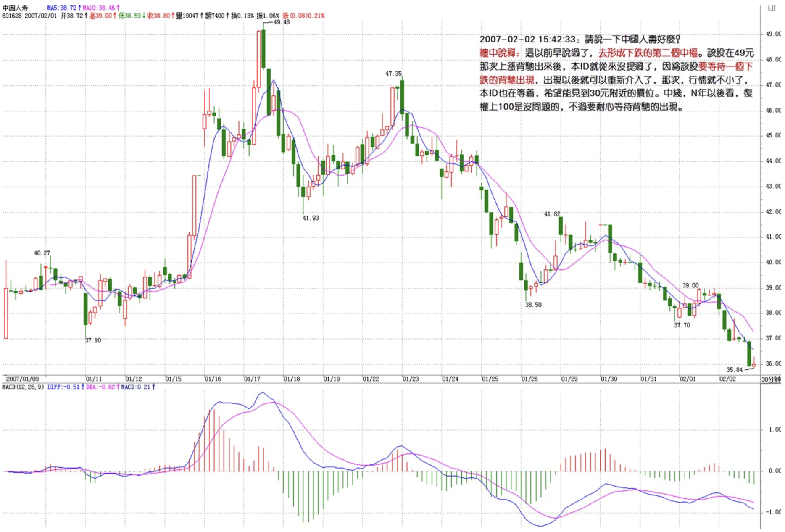Click the 41.93 trough price label
The height and width of the screenshot is (532, 785).
click(x=311, y=218)
